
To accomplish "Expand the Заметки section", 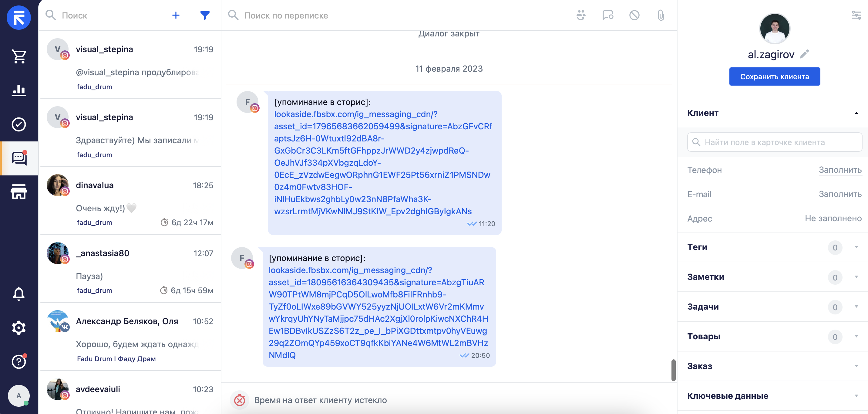I will (856, 277).
